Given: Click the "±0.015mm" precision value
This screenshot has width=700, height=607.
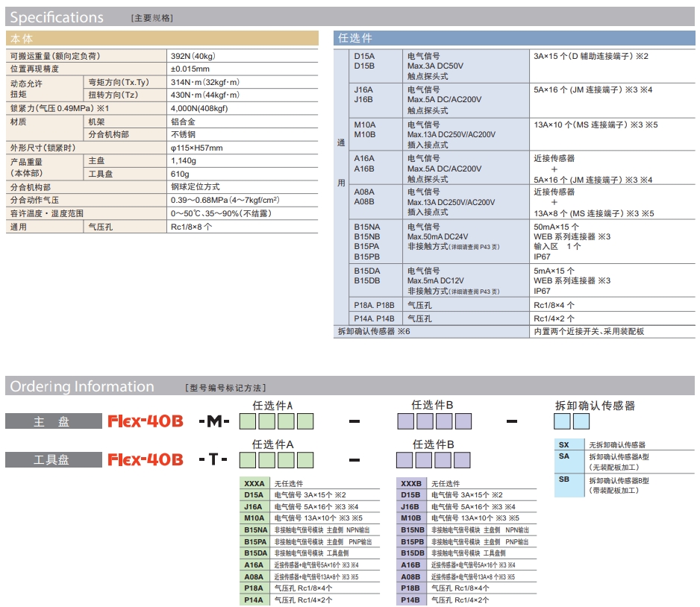Looking at the screenshot, I should click(x=190, y=69).
